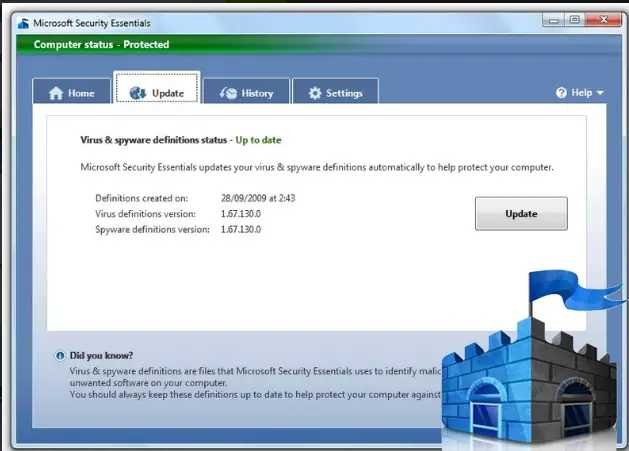Switch to the History tab

point(246,91)
